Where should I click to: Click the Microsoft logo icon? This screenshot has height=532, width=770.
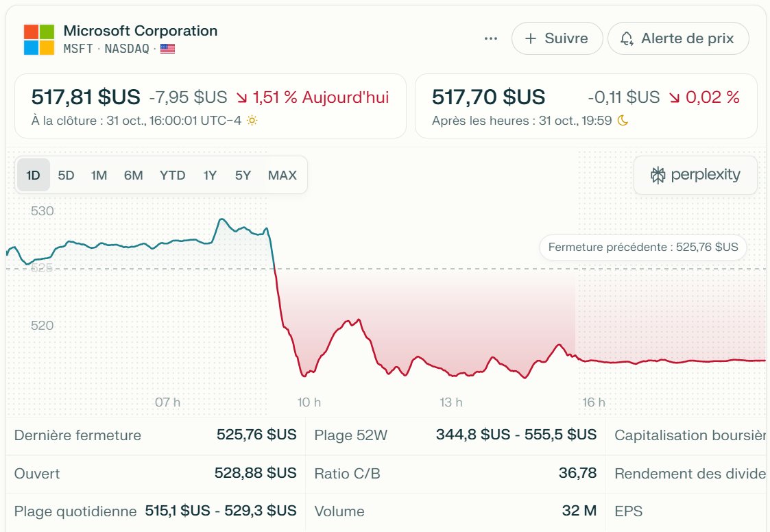pyautogui.click(x=38, y=40)
